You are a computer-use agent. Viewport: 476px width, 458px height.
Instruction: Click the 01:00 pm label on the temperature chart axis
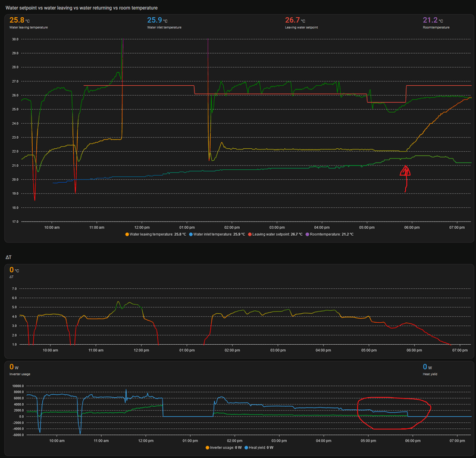click(x=187, y=228)
